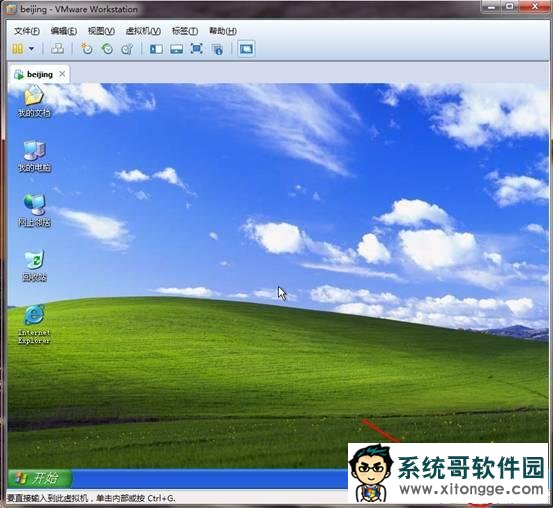Close the VMware Workstation window
The height and width of the screenshot is (508, 553).
[534, 6]
